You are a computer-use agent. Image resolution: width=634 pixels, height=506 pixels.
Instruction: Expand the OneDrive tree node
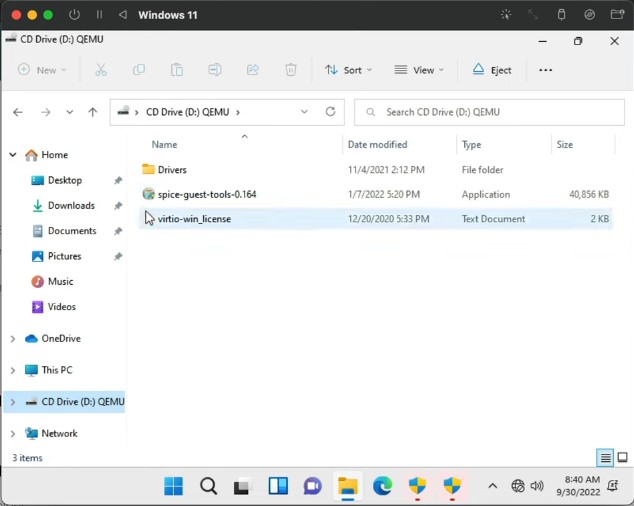tap(13, 339)
